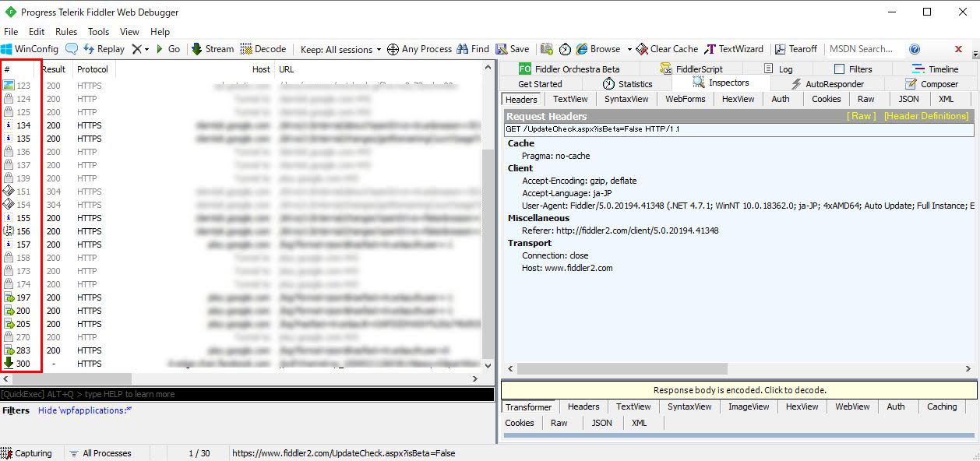Screen dimensions: 980x461
Task: Select session 151 not-modified icon
Action: click(x=9, y=192)
